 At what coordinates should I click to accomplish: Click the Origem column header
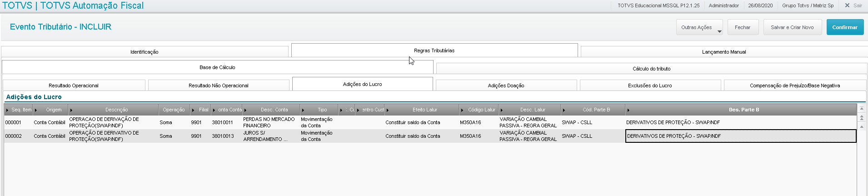[x=50, y=110]
